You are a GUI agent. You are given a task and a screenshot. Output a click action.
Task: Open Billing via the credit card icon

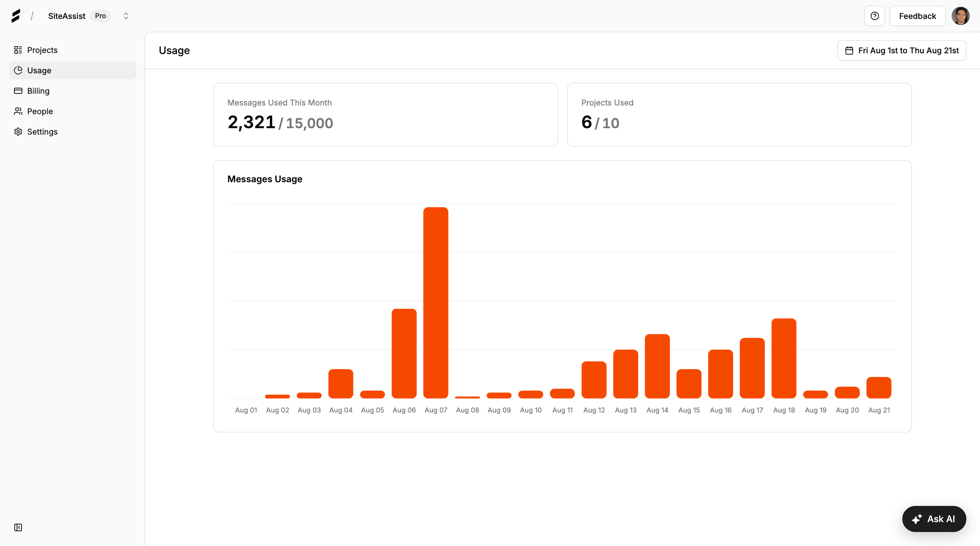point(18,90)
